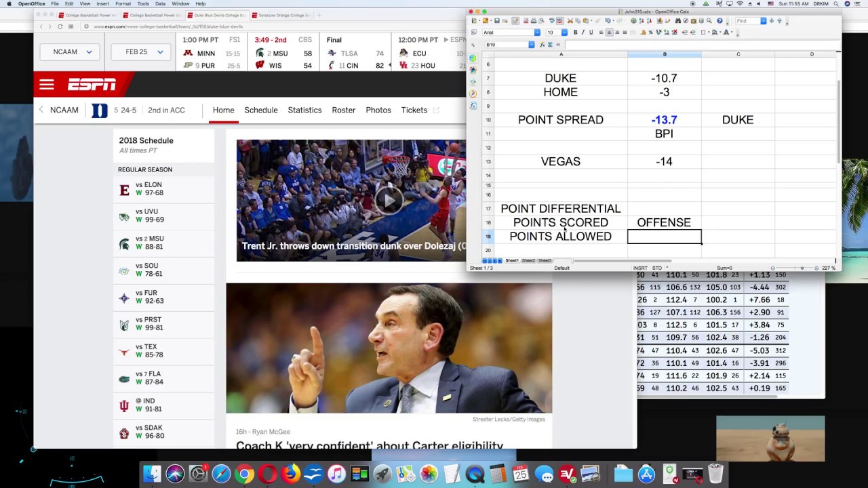The height and width of the screenshot is (488, 868).
Task: Go to the Duke Roster page
Action: (x=343, y=110)
